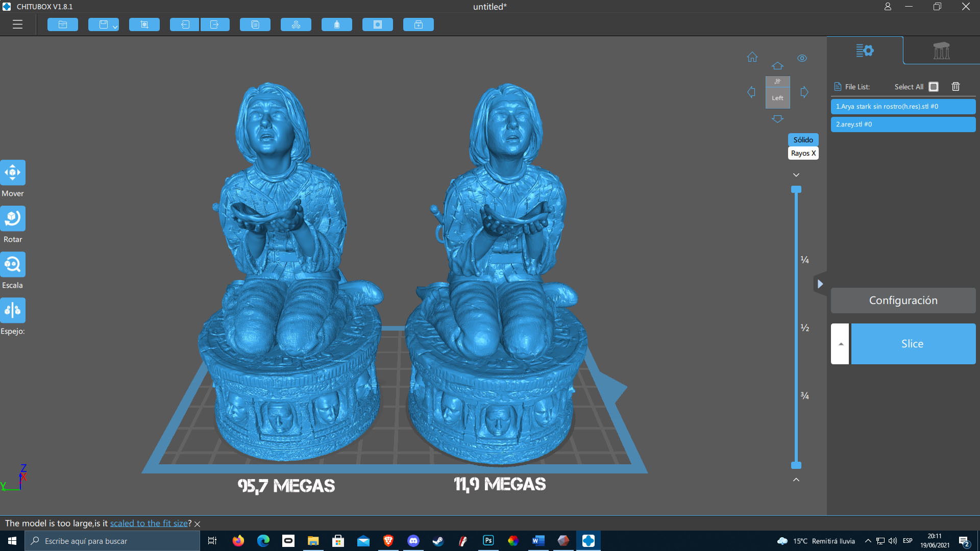Open the Windows Start menu
The width and height of the screenshot is (980, 551).
coord(12,541)
